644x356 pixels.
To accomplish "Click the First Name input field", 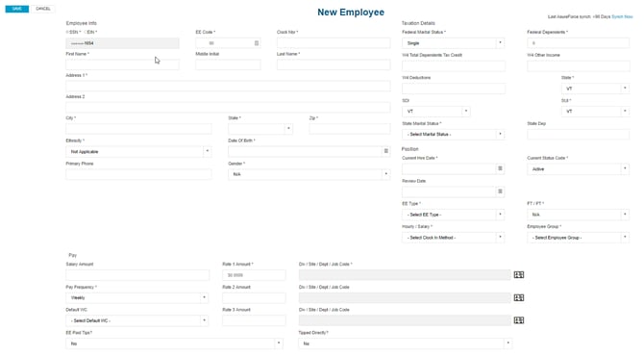I will pos(122,64).
